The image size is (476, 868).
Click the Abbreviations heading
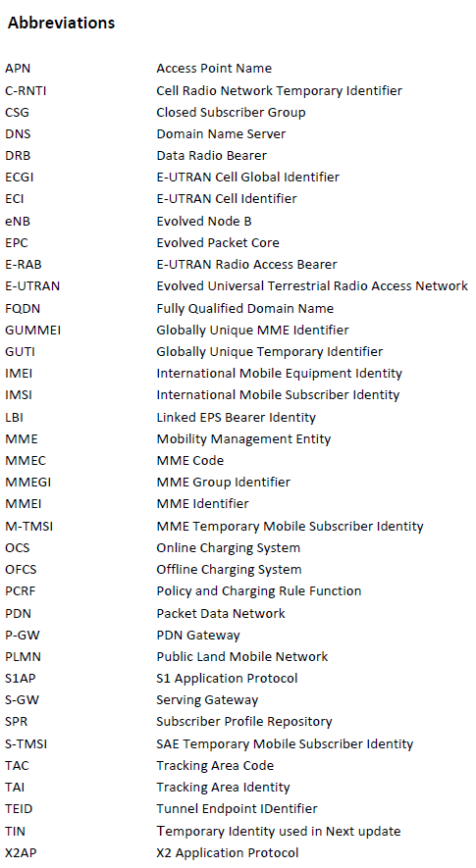(x=61, y=23)
